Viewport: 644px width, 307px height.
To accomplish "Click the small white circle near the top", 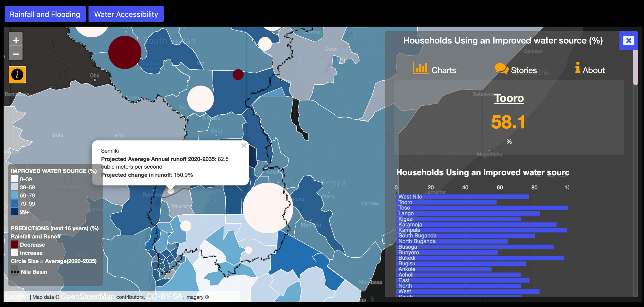I will click(x=265, y=44).
